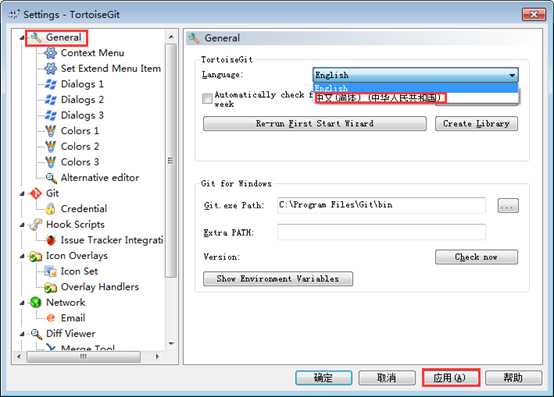The image size is (554, 397).
Task: Click the Issue Tracker bug icon
Action: pos(51,240)
